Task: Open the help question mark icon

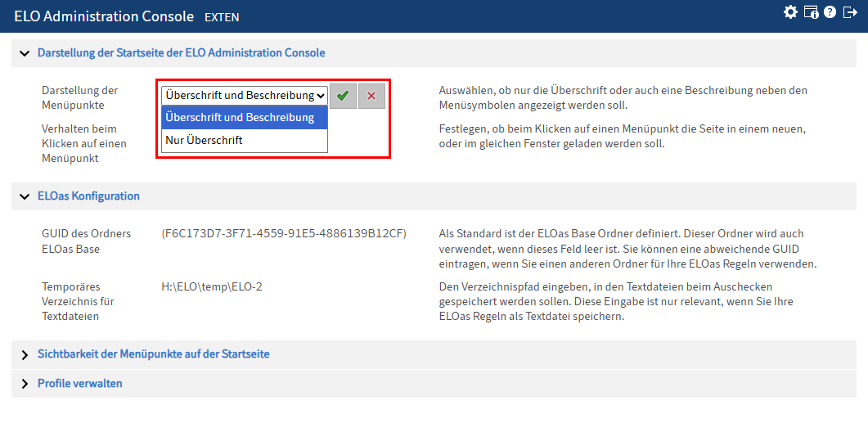Action: (x=830, y=11)
